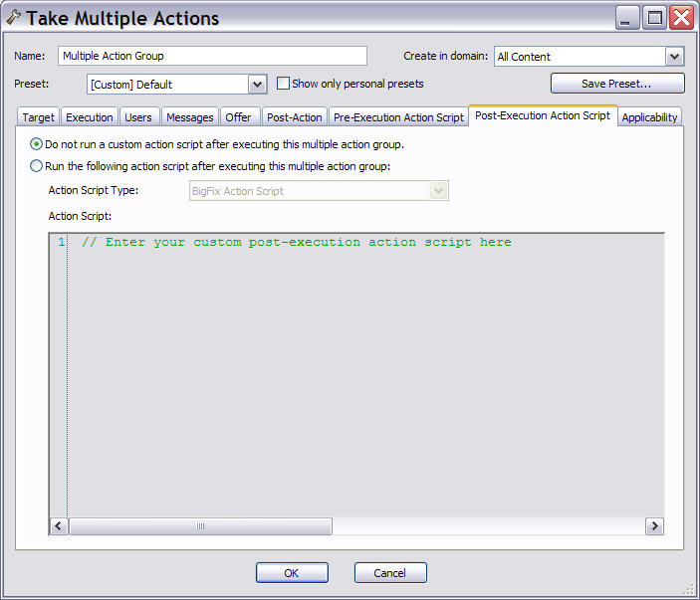Open the Create in domain dropdown
The height and width of the screenshot is (600, 700).
674,57
